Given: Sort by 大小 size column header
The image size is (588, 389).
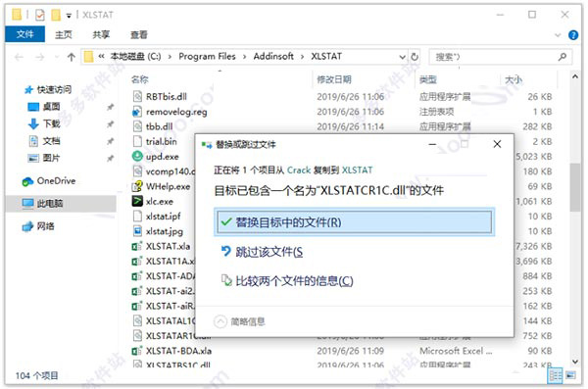Looking at the screenshot, I should click(x=513, y=79).
